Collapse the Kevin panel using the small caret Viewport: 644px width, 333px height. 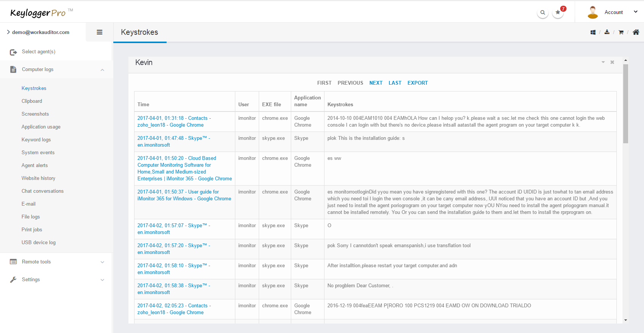coord(603,62)
